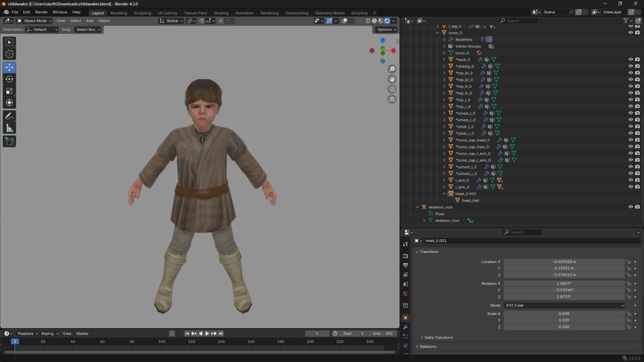
Task: Open the Scene properties tab
Action: click(x=405, y=284)
